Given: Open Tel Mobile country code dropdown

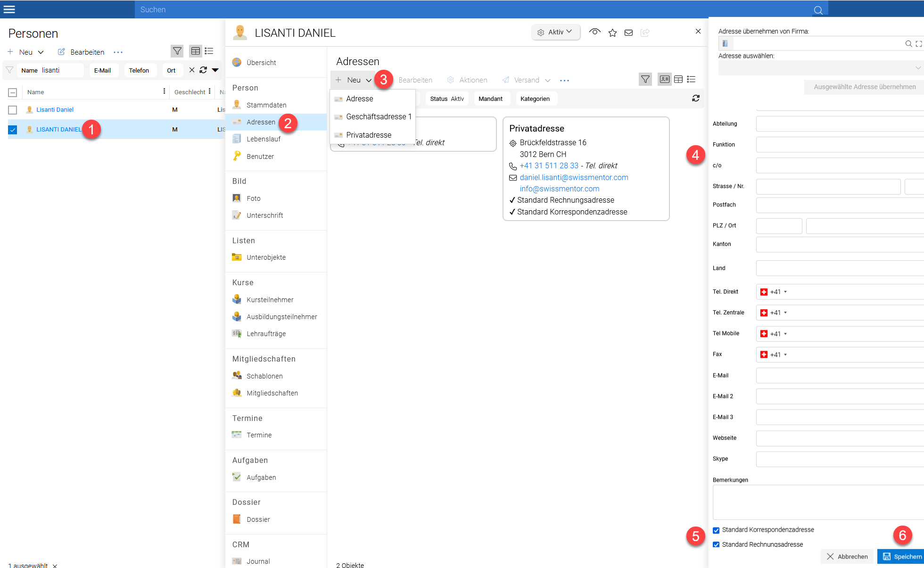Looking at the screenshot, I should pos(774,334).
